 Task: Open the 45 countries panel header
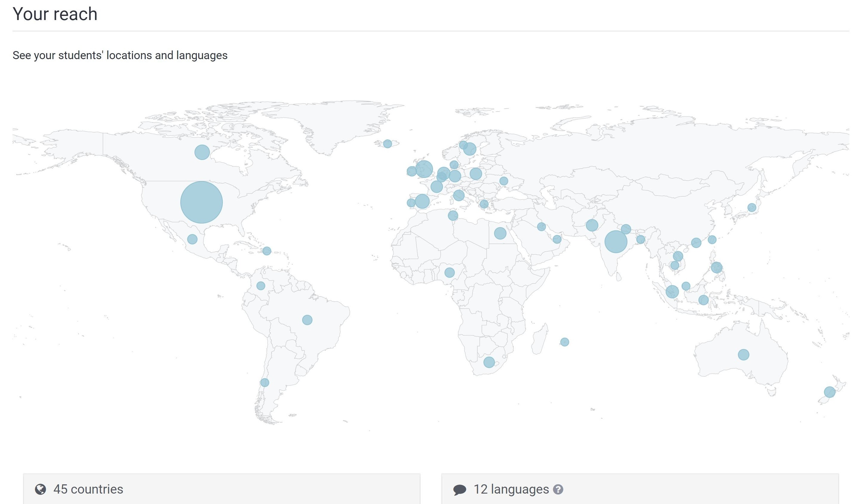pos(88,489)
